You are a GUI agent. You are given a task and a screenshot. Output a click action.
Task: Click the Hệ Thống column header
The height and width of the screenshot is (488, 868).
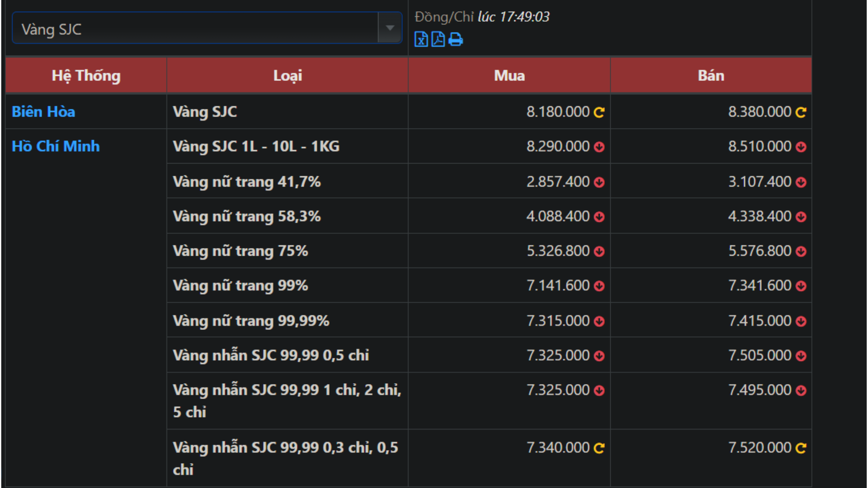point(86,75)
